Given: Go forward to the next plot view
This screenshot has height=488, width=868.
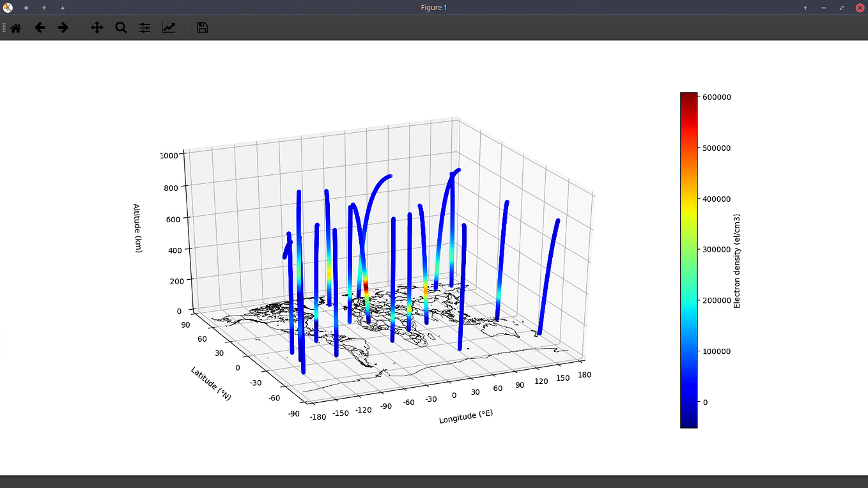Looking at the screenshot, I should [63, 27].
